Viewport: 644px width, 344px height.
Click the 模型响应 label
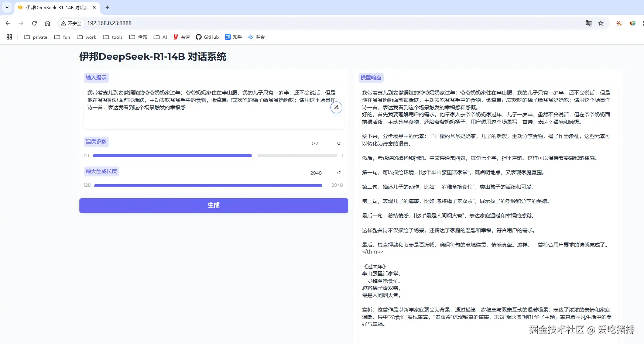(371, 78)
